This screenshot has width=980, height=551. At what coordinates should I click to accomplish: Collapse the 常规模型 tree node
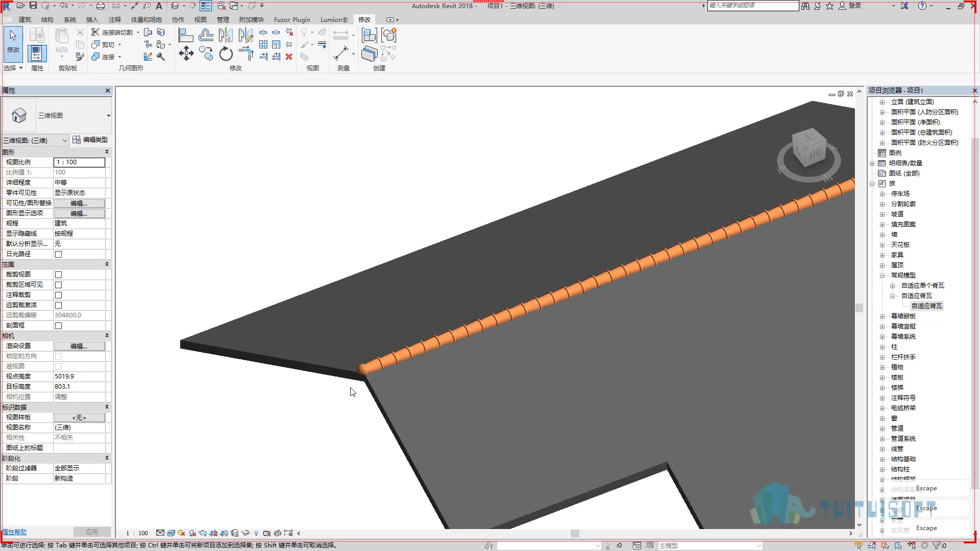coord(882,275)
